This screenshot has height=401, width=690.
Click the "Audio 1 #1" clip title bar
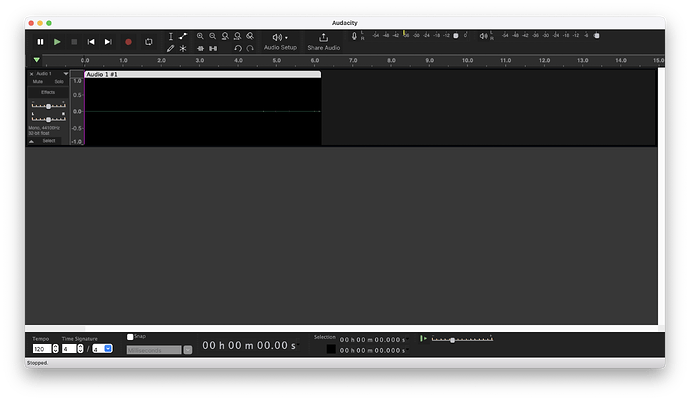202,74
